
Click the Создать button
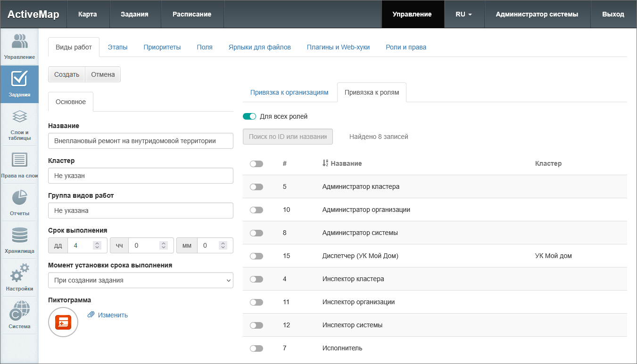pyautogui.click(x=66, y=74)
